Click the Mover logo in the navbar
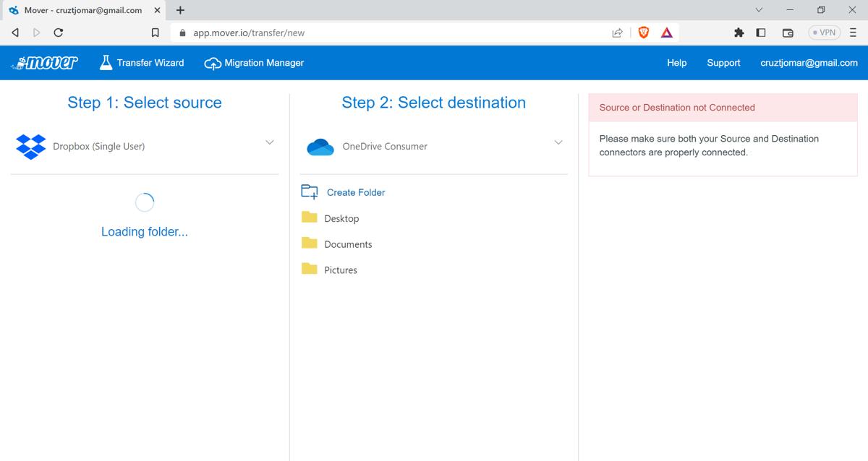Viewport: 868px width, 461px height. pos(45,62)
